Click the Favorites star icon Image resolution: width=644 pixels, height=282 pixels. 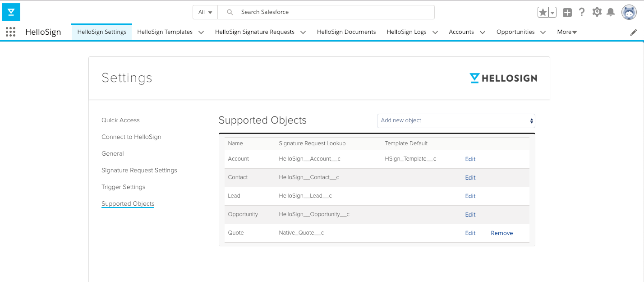[543, 13]
